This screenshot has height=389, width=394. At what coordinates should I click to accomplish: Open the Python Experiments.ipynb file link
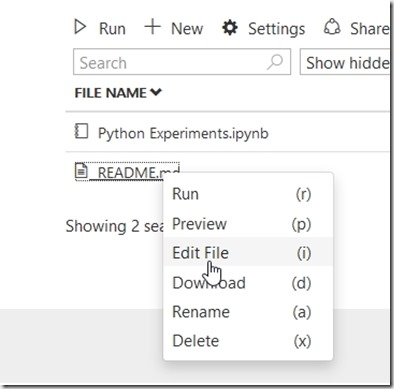[x=183, y=133]
